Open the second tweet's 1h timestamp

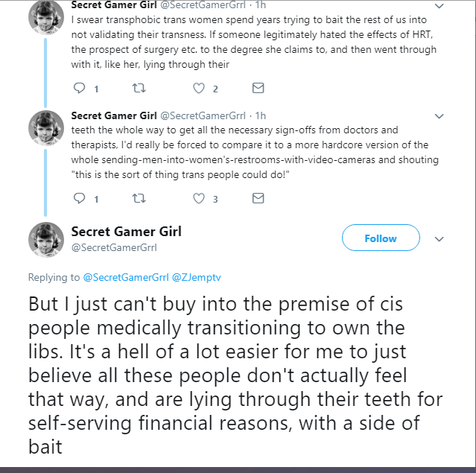tap(261, 115)
